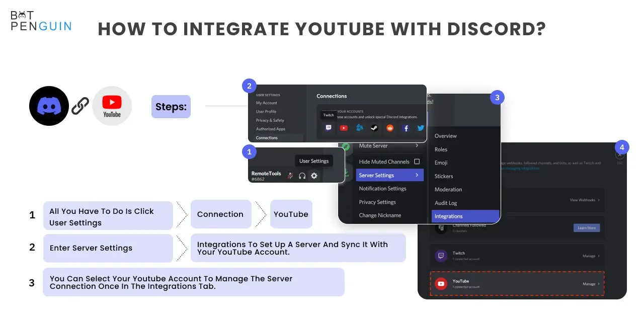Image resolution: width=644 pixels, height=316 pixels.
Task: Click the managing integrations hyperlink
Action: pos(520,169)
